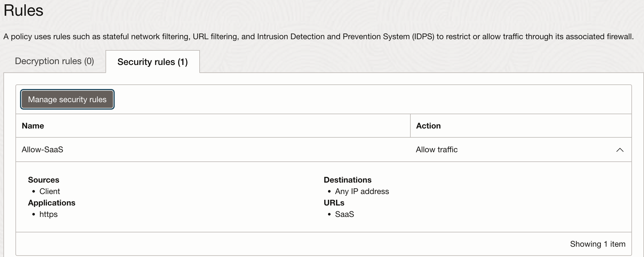
Task: Select the Security rules tab
Action: pos(152,62)
